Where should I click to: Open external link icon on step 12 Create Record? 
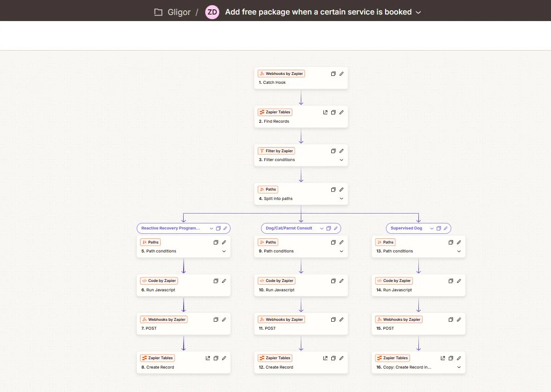pos(325,358)
